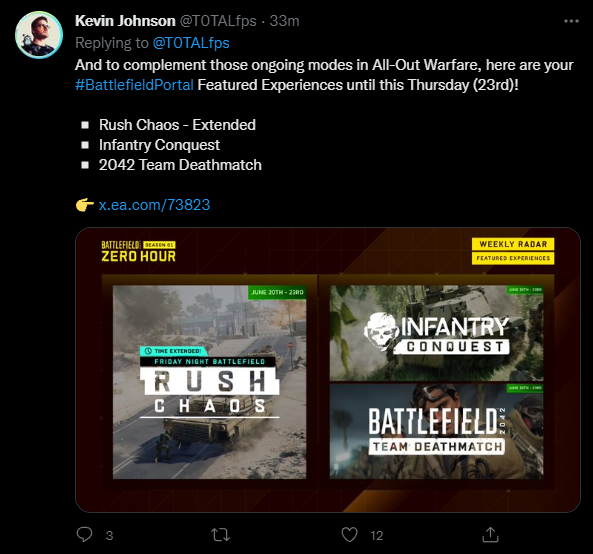Screen dimensions: 593x554
Task: Click the Weekly Radar yellow label
Action: tap(513, 244)
